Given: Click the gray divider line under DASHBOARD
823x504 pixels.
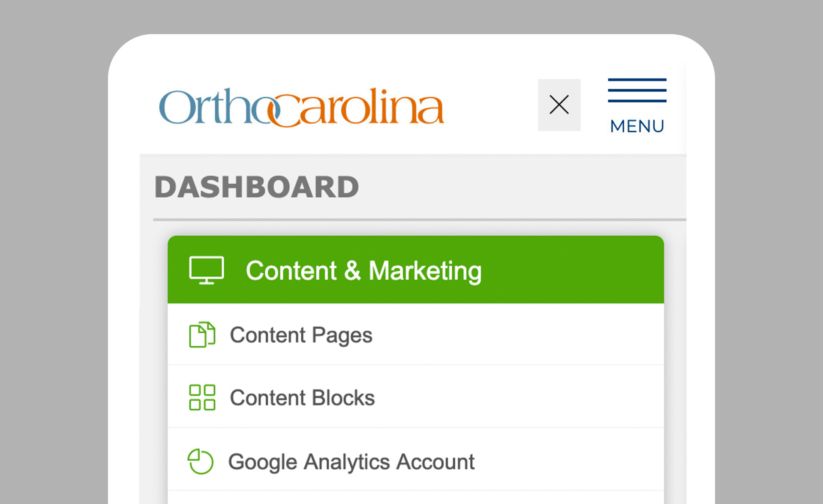Looking at the screenshot, I should click(x=419, y=220).
